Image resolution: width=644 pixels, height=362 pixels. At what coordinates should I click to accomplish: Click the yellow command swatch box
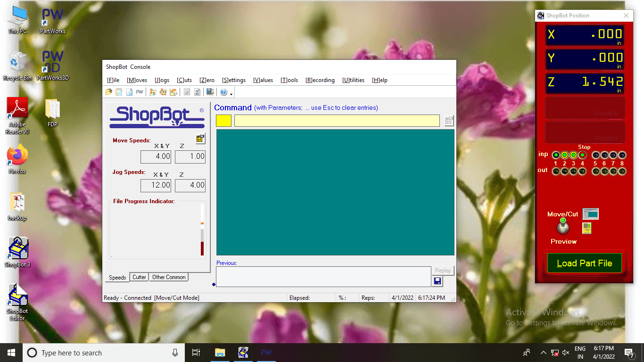(223, 121)
